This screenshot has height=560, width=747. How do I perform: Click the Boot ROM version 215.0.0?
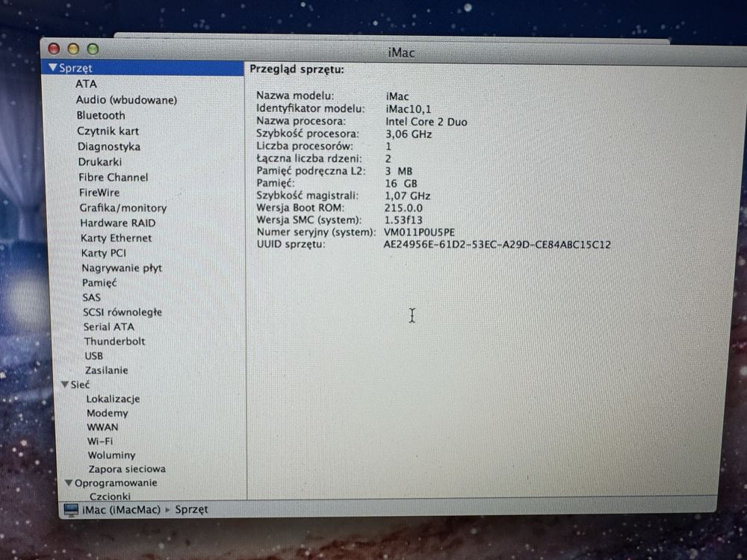click(403, 208)
